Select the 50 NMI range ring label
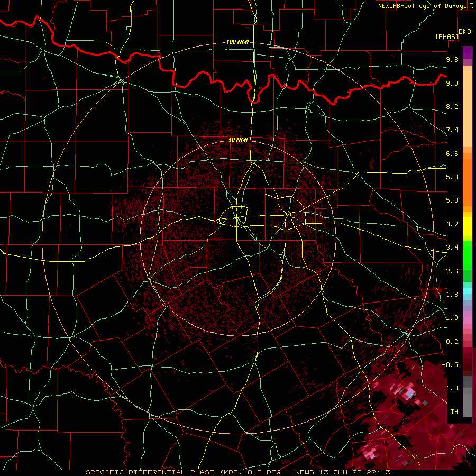This screenshot has height=476, width=476. (238, 140)
